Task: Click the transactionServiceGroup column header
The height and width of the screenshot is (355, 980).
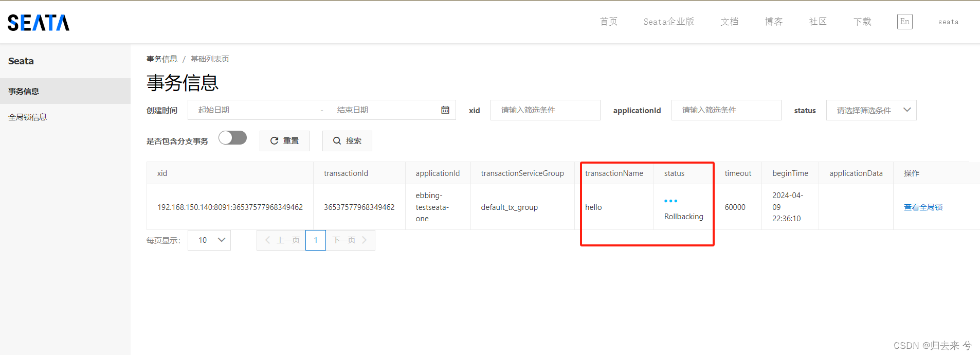Action: click(x=522, y=173)
